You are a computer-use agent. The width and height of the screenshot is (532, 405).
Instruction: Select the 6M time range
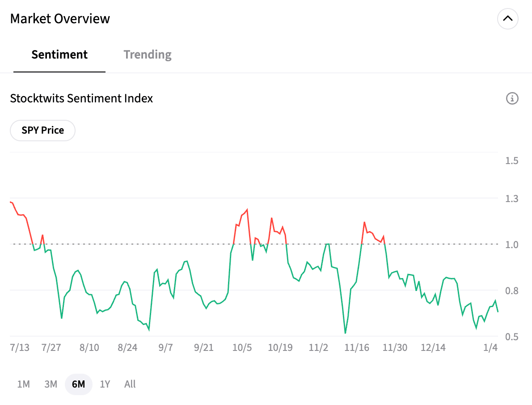[x=78, y=384]
